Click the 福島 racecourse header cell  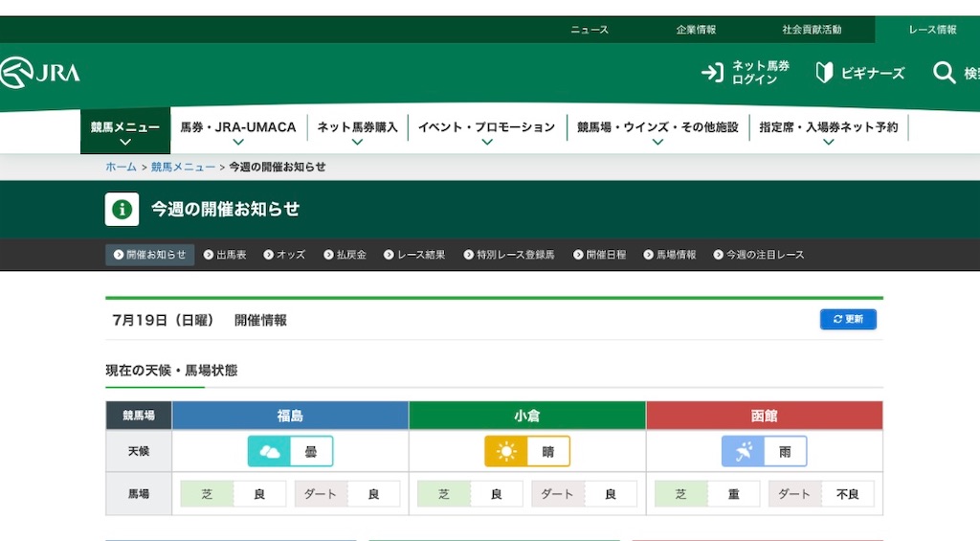coord(290,416)
